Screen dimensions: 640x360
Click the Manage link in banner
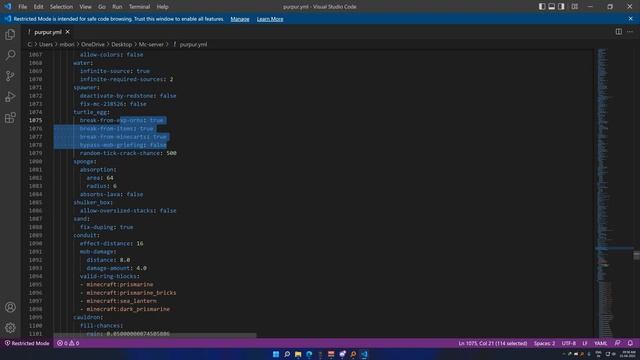click(240, 19)
